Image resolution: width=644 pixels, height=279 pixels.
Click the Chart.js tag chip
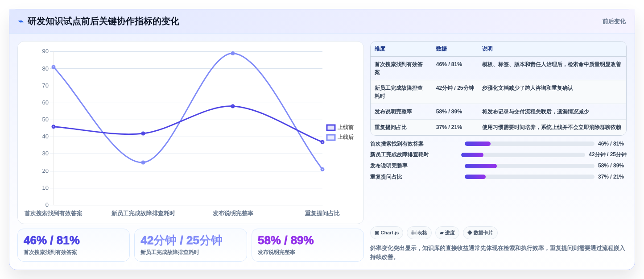(x=387, y=233)
